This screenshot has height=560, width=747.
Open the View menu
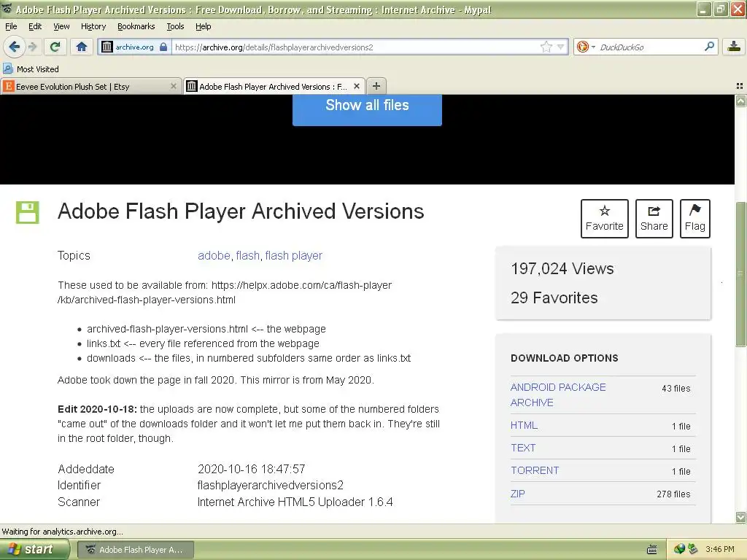pos(61,26)
